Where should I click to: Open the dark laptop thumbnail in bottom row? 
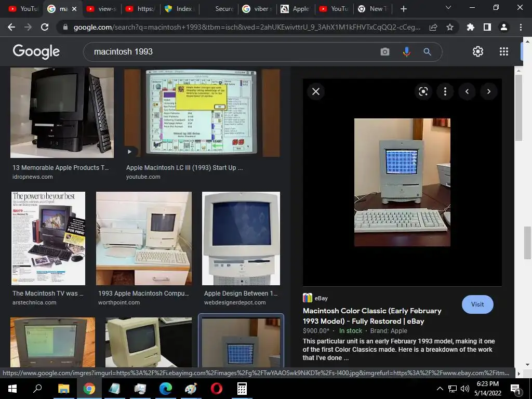pos(52,342)
